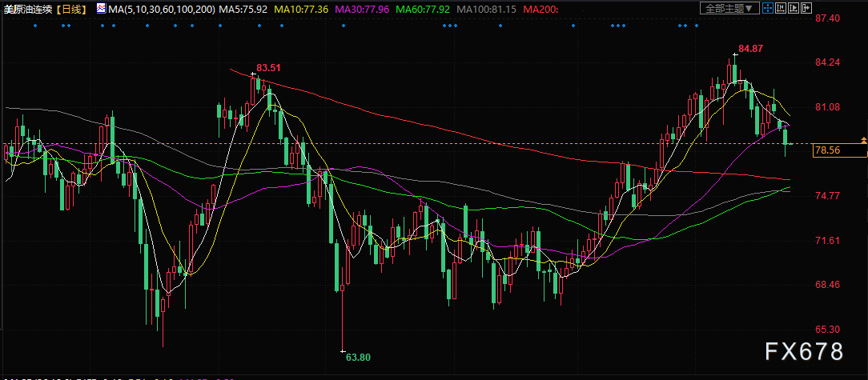Select the magenta MA30:77.96 legend value
The height and width of the screenshot is (380, 868).
point(363,9)
